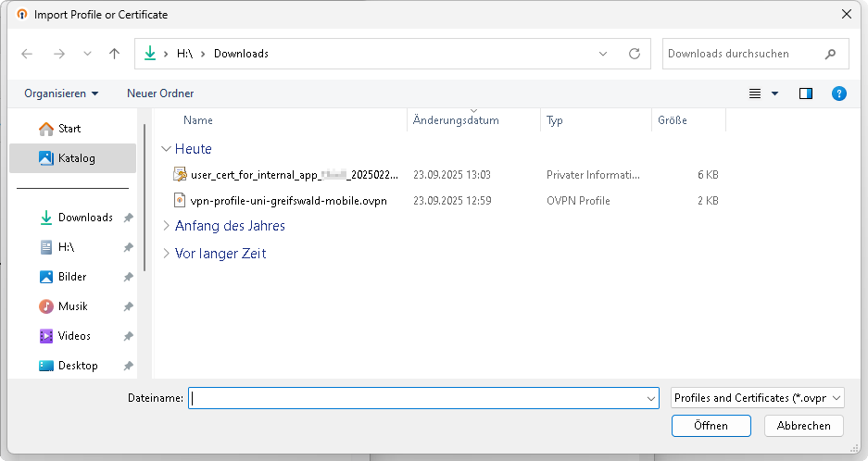
Task: Click the Back navigation arrow
Action: pos(27,54)
